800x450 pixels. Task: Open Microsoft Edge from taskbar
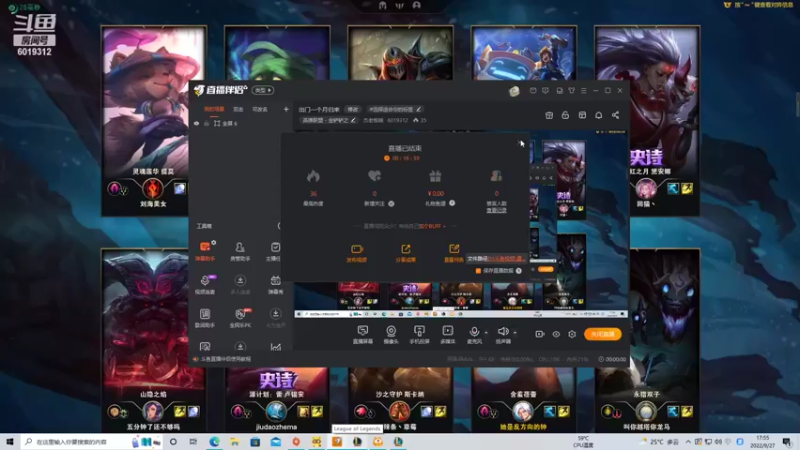pos(214,442)
